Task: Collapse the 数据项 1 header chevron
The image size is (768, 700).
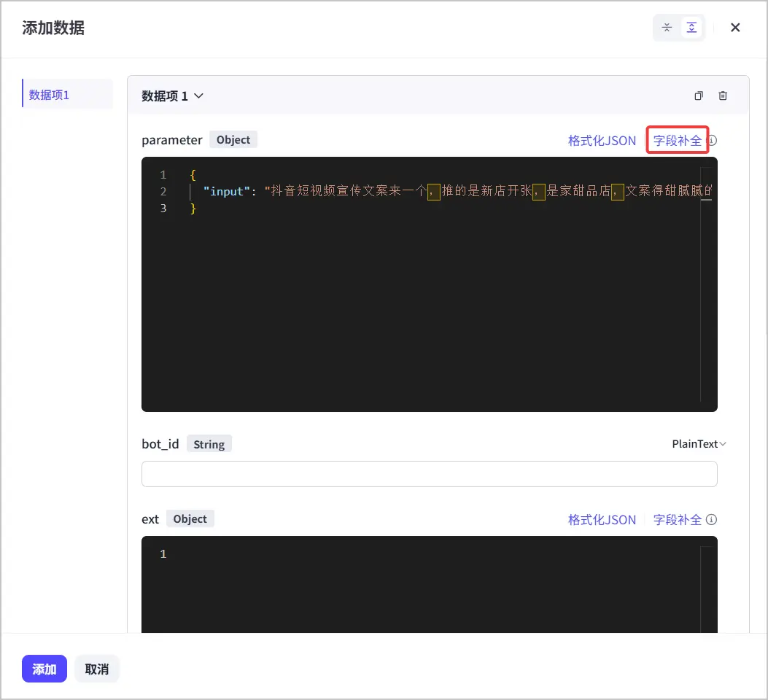Action: [198, 96]
